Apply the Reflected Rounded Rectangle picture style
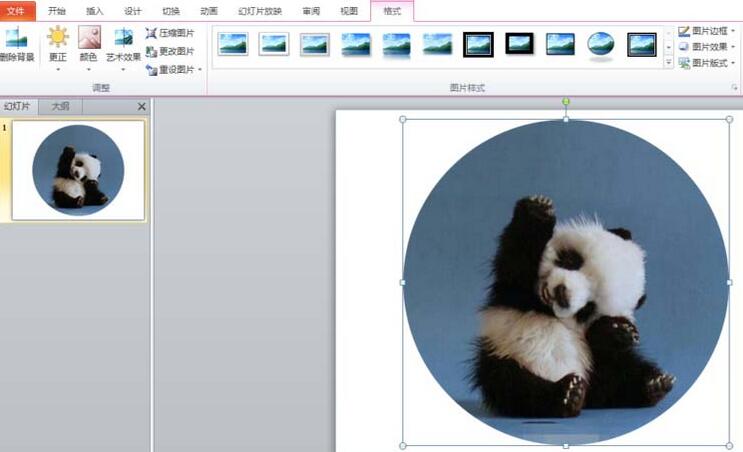 (397, 45)
